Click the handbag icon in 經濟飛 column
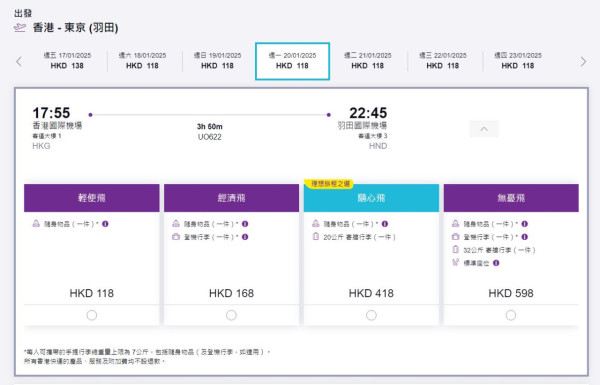600x385 pixels. tap(176, 223)
